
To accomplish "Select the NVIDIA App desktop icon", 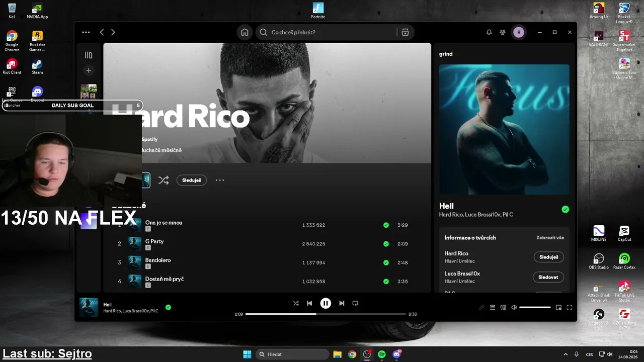I will tap(37, 11).
